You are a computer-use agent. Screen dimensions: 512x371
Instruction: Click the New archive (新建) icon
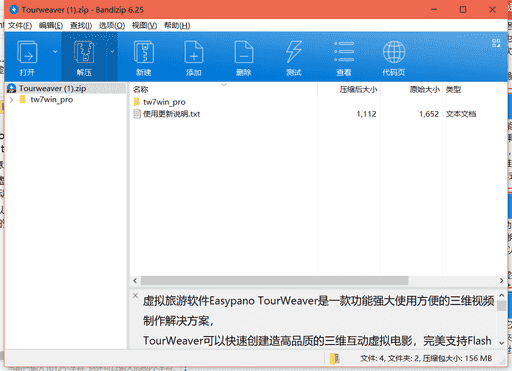pyautogui.click(x=144, y=52)
